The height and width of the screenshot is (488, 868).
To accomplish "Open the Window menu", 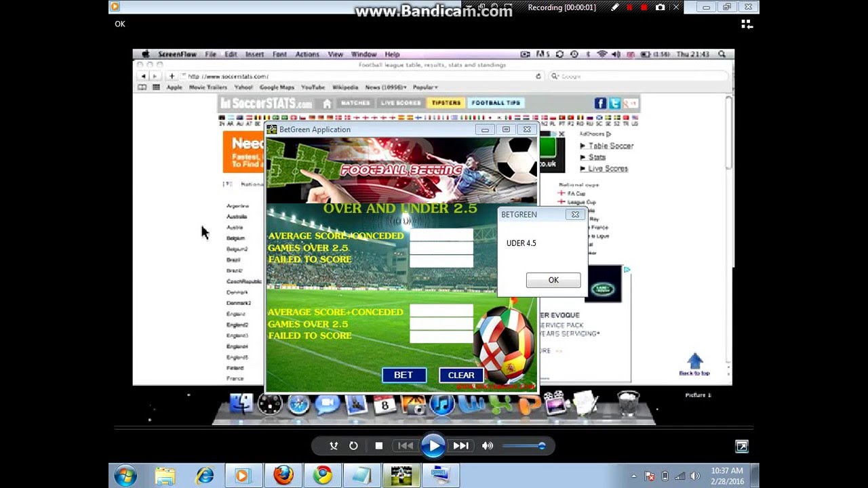I will (363, 54).
